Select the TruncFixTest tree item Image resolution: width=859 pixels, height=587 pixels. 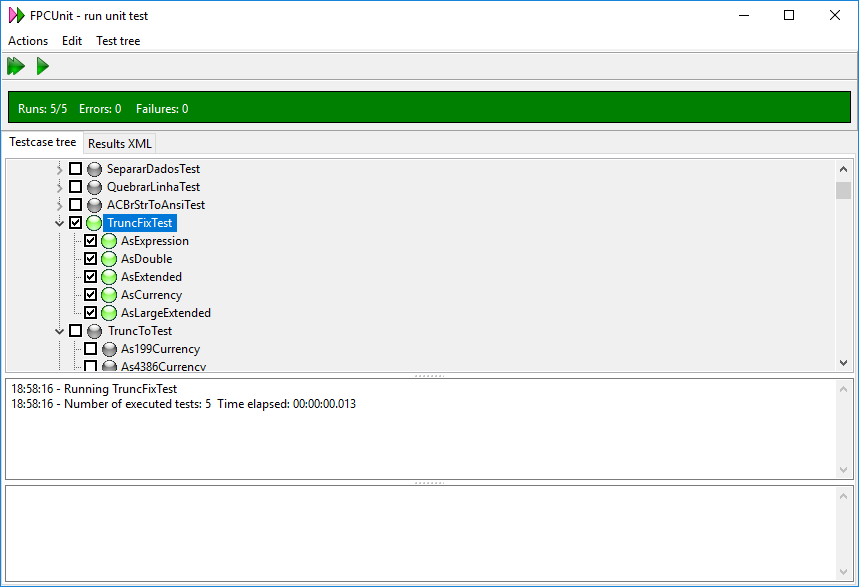pos(140,223)
